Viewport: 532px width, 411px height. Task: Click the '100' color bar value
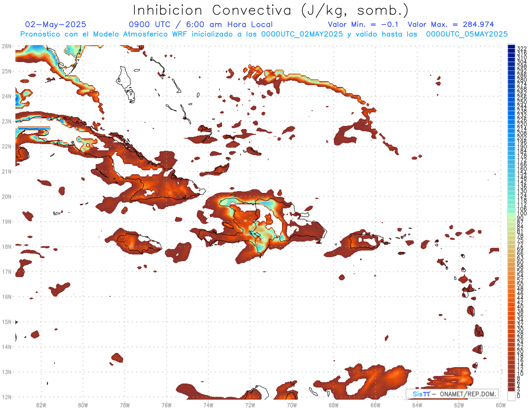coord(522,214)
